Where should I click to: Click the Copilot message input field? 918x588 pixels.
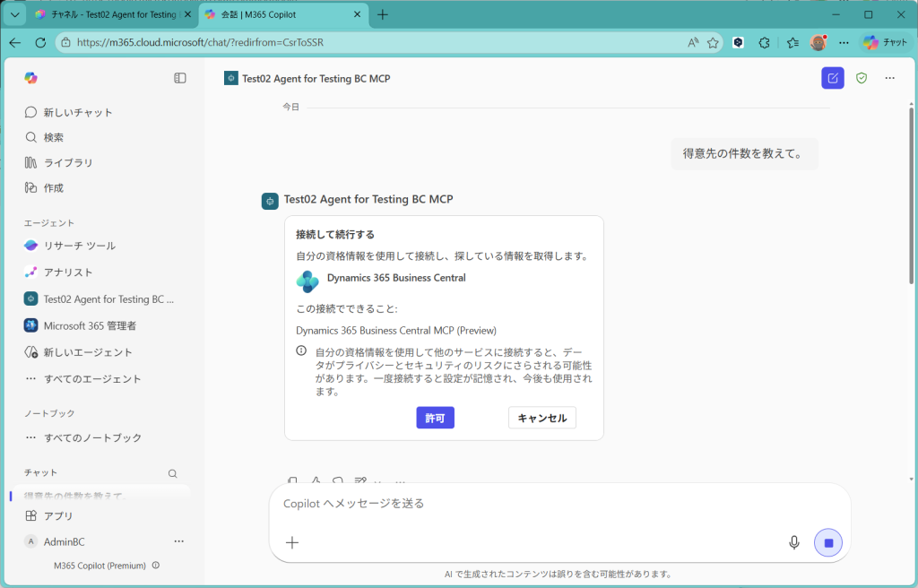click(x=538, y=504)
